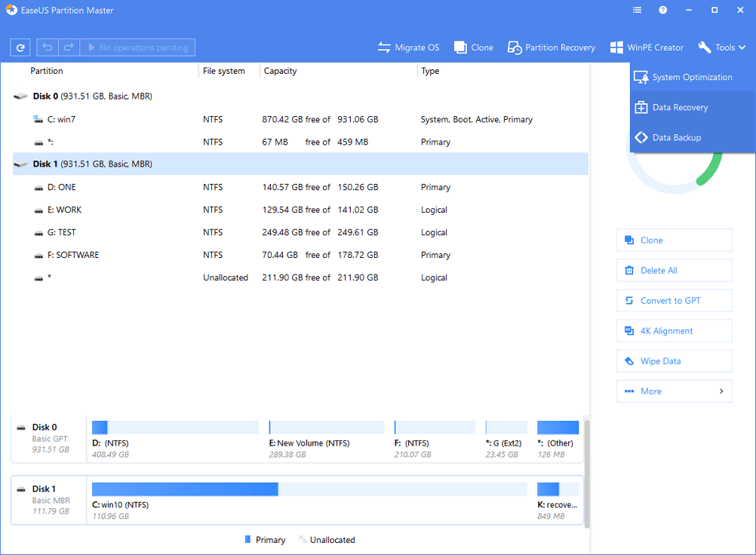Click the Data Backup icon
This screenshot has height=555, width=756.
[641, 138]
